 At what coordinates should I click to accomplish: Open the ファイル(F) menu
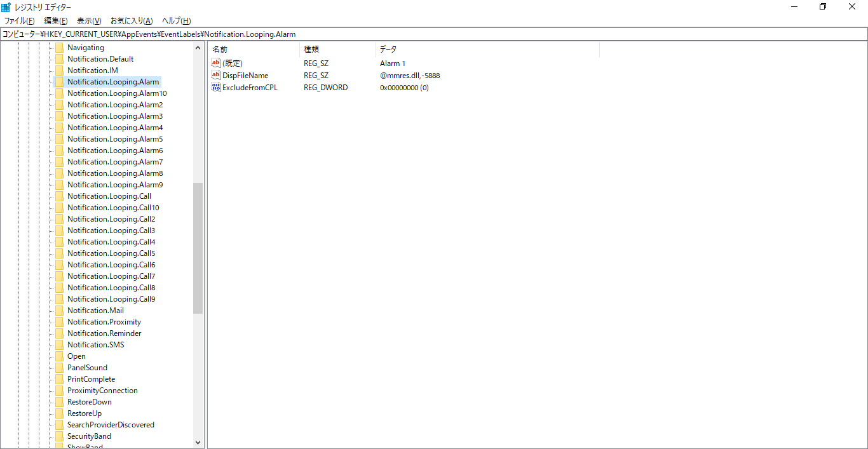tap(19, 21)
